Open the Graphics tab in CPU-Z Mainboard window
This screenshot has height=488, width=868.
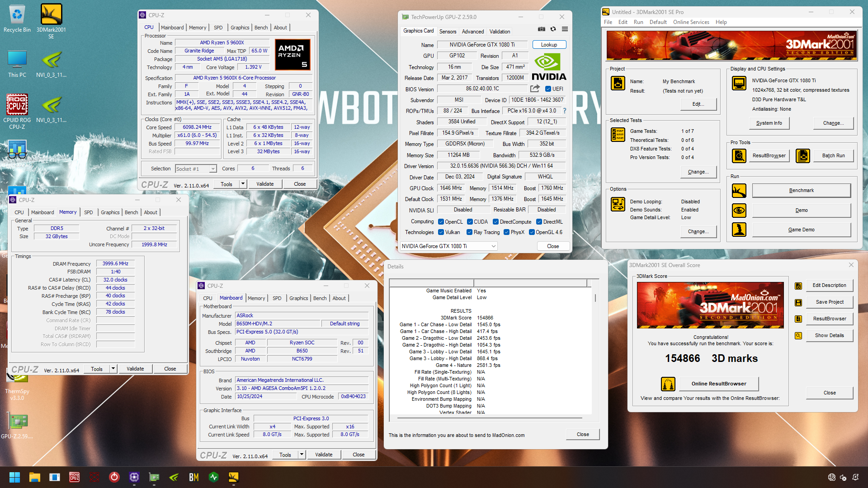(x=298, y=298)
